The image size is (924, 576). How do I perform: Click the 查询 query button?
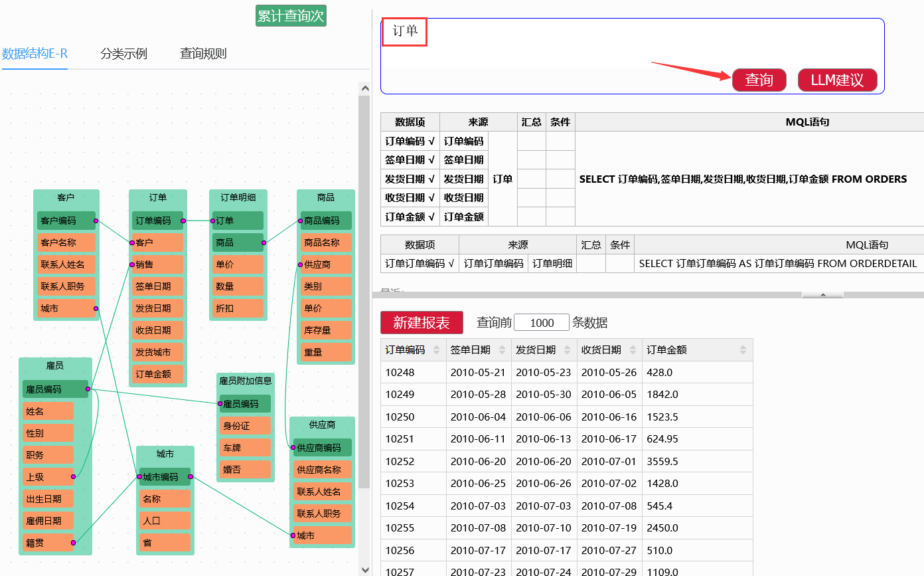point(759,80)
